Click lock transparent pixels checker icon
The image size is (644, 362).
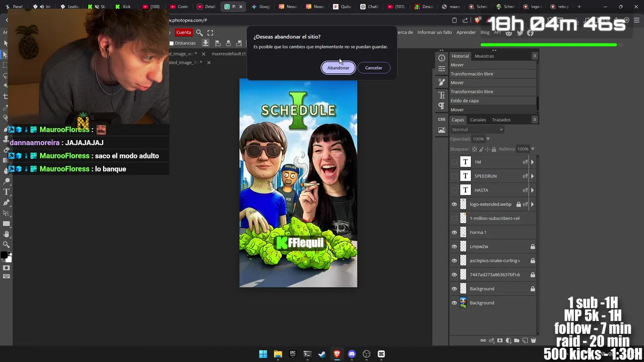coord(474,149)
